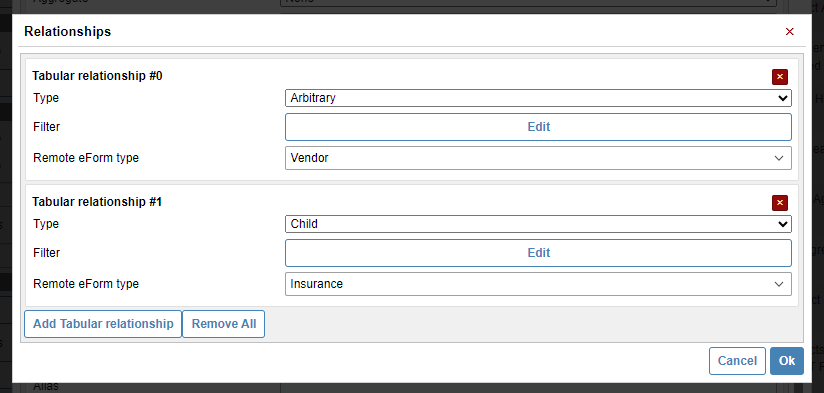
Task: Confirm with the Ok button
Action: tap(787, 361)
